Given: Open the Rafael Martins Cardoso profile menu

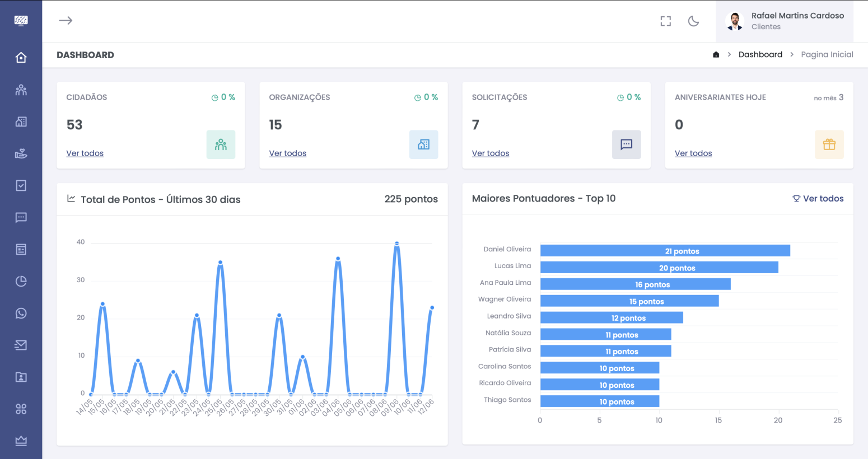Looking at the screenshot, I should [785, 21].
